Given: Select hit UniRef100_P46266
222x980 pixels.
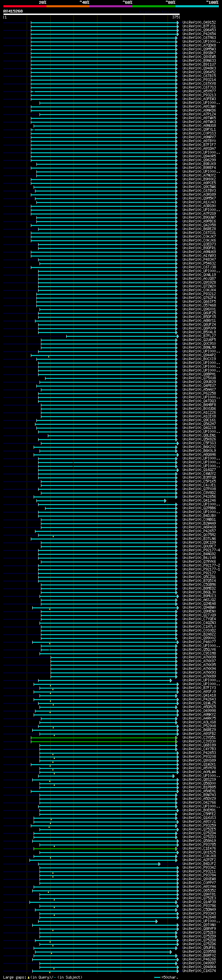Looking at the screenshot, I should [199, 959].
